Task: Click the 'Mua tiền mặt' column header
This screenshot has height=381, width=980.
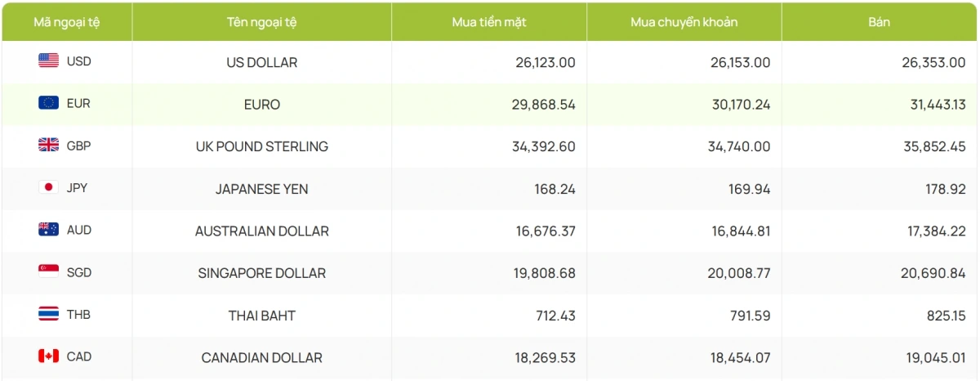Action: coord(488,22)
